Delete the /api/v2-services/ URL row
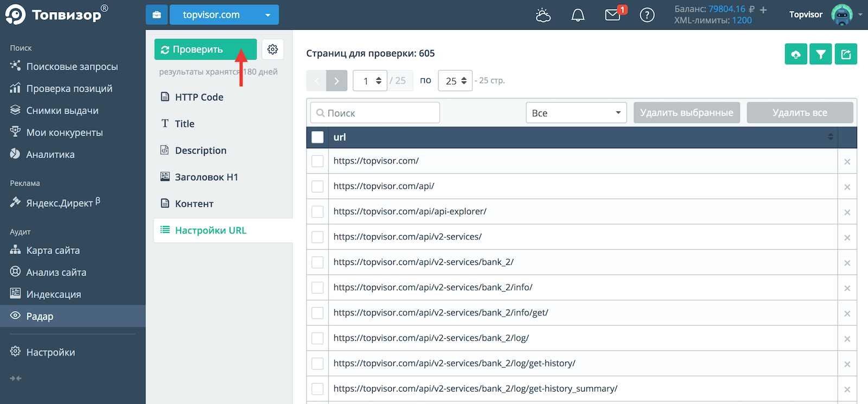The image size is (868, 404). pyautogui.click(x=847, y=238)
